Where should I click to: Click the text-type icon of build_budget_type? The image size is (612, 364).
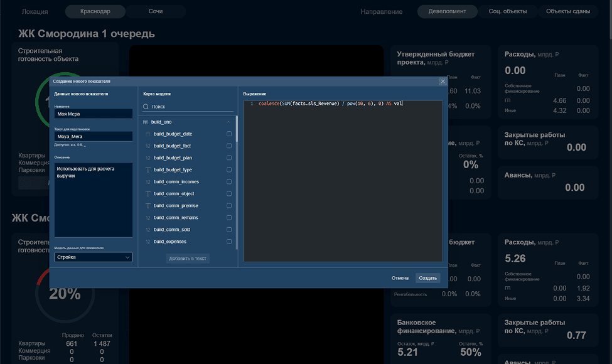point(148,169)
